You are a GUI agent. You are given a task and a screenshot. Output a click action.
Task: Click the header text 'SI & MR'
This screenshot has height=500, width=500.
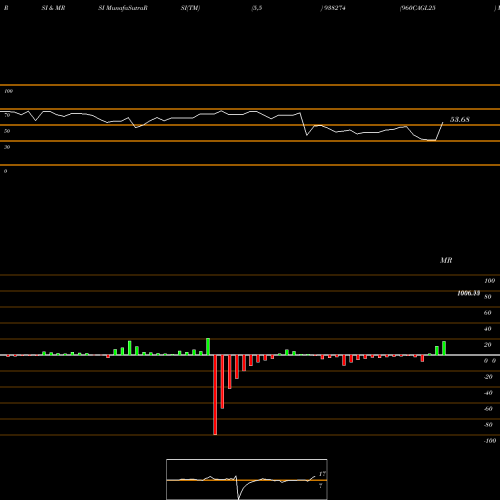53,8
